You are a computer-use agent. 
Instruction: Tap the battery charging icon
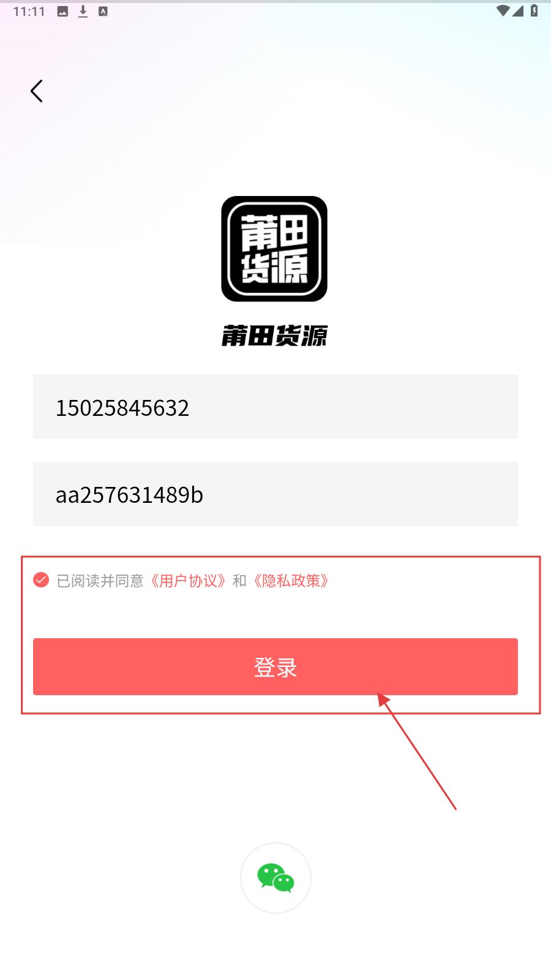(534, 11)
